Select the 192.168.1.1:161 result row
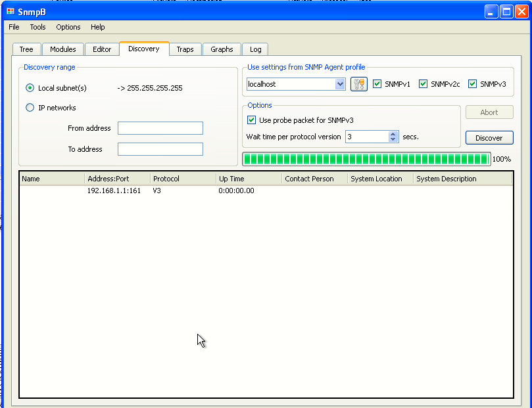 [266, 191]
